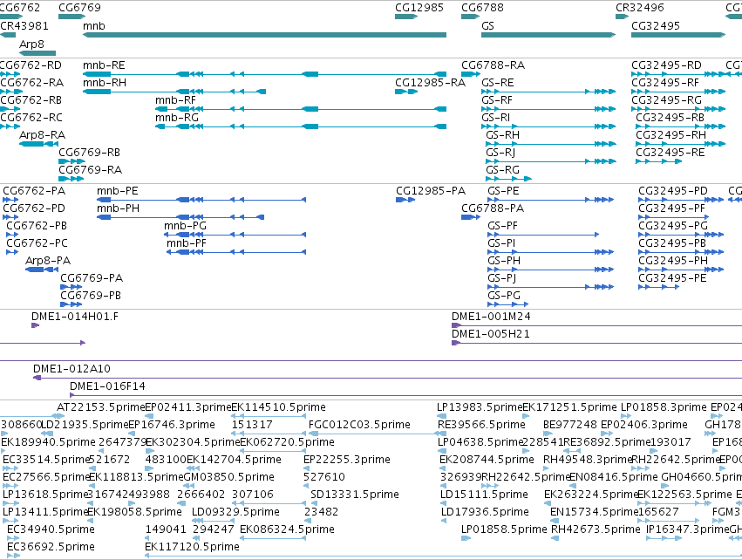Click the LP13983.5prime EST label
The width and height of the screenshot is (742, 560).
[x=480, y=407]
